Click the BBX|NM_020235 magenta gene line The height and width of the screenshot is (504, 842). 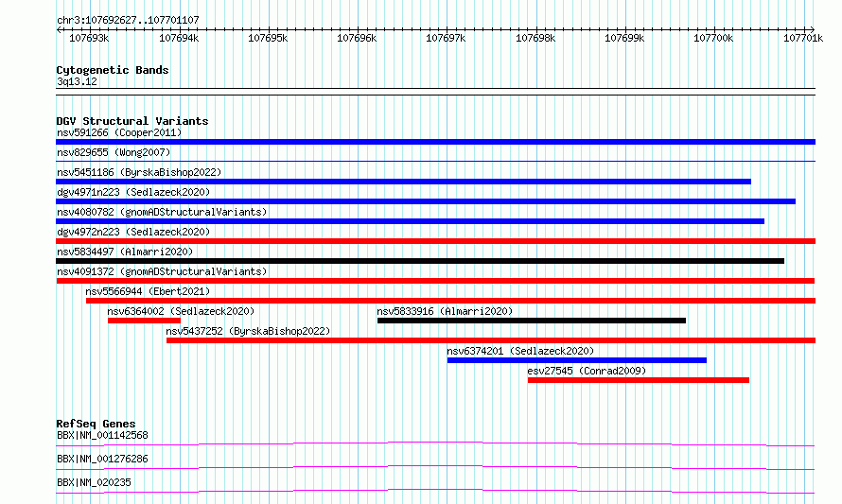435,491
